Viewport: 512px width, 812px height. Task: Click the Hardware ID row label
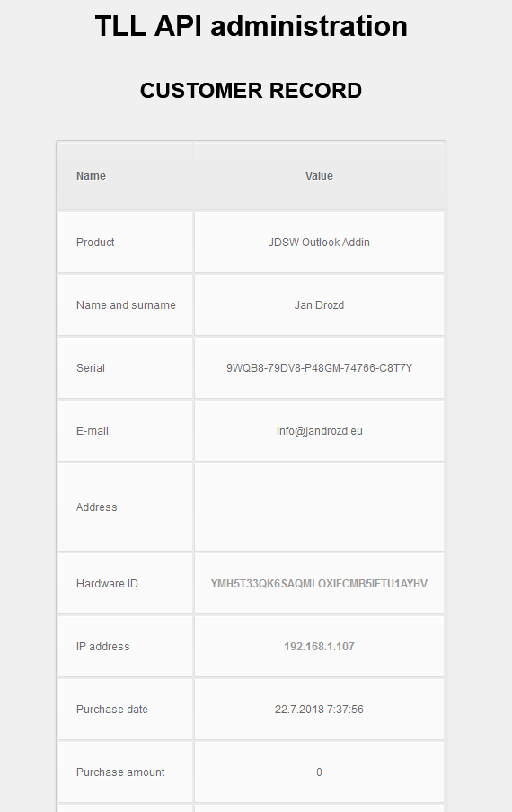107,584
